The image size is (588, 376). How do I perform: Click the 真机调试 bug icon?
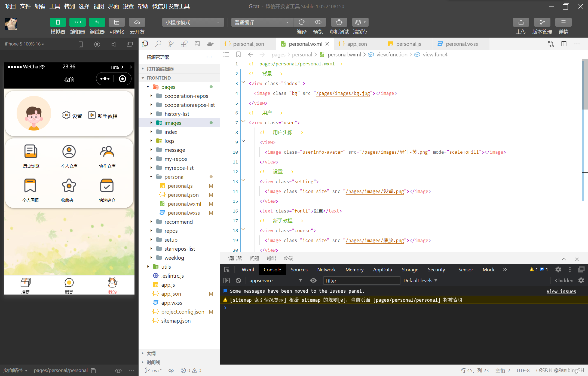[x=339, y=22]
